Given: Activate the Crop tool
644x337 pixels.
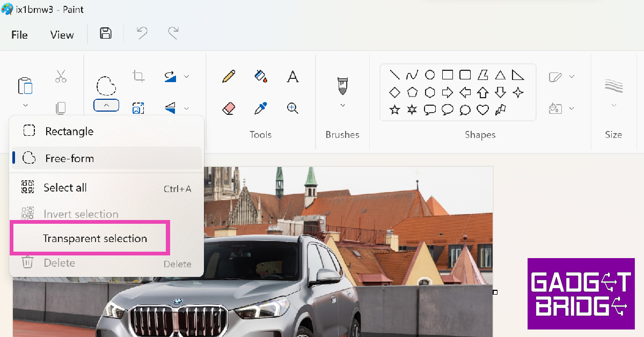Looking at the screenshot, I should [138, 76].
